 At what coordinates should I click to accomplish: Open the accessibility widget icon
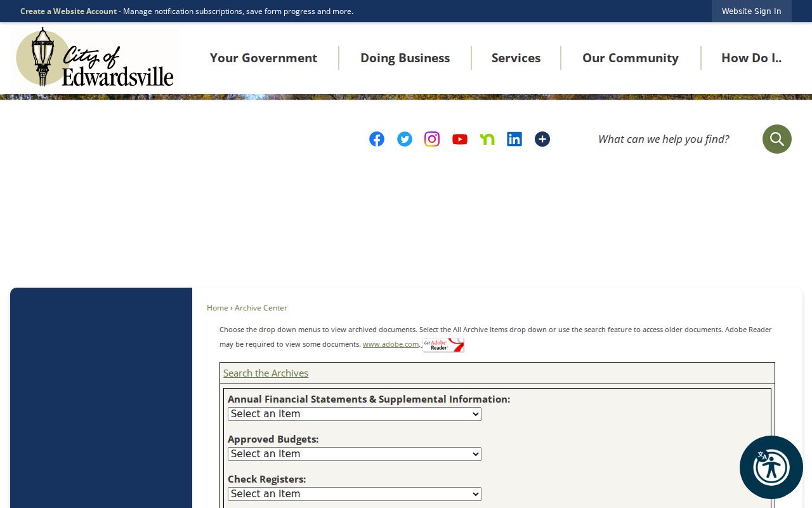coord(771,467)
